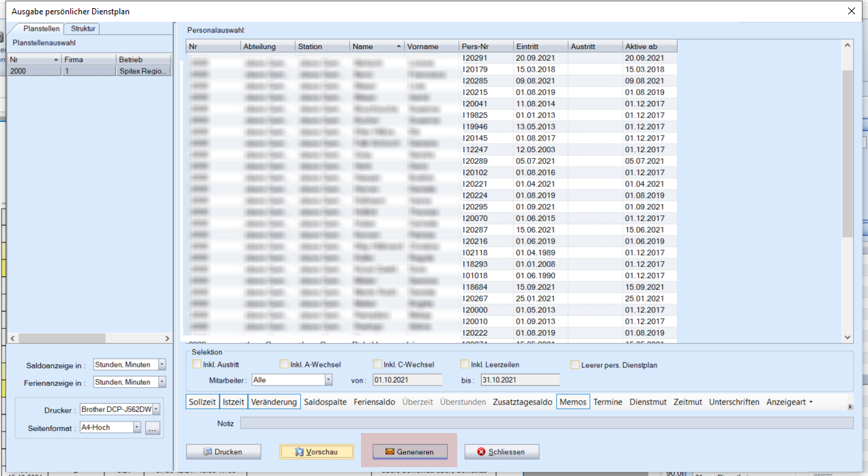Toggle the Memos option
The width and height of the screenshot is (868, 476).
point(573,402)
